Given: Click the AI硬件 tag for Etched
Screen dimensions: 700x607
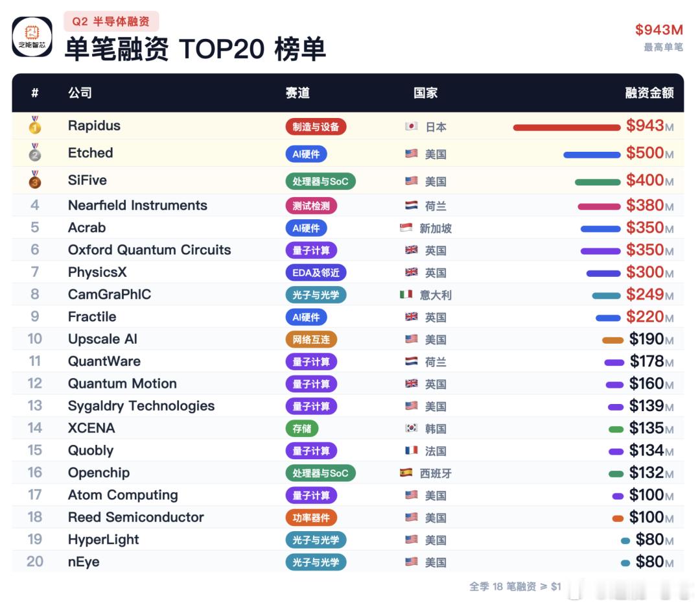Looking at the screenshot, I should click(306, 154).
